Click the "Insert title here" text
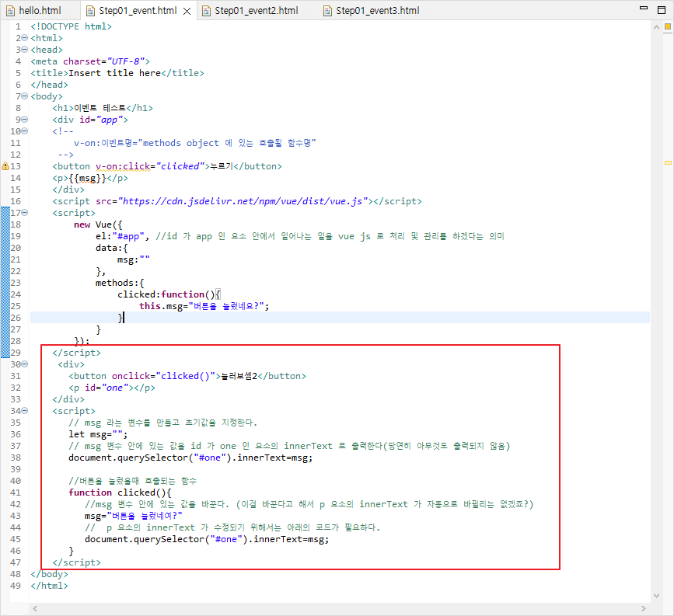674x616 pixels. [x=114, y=73]
